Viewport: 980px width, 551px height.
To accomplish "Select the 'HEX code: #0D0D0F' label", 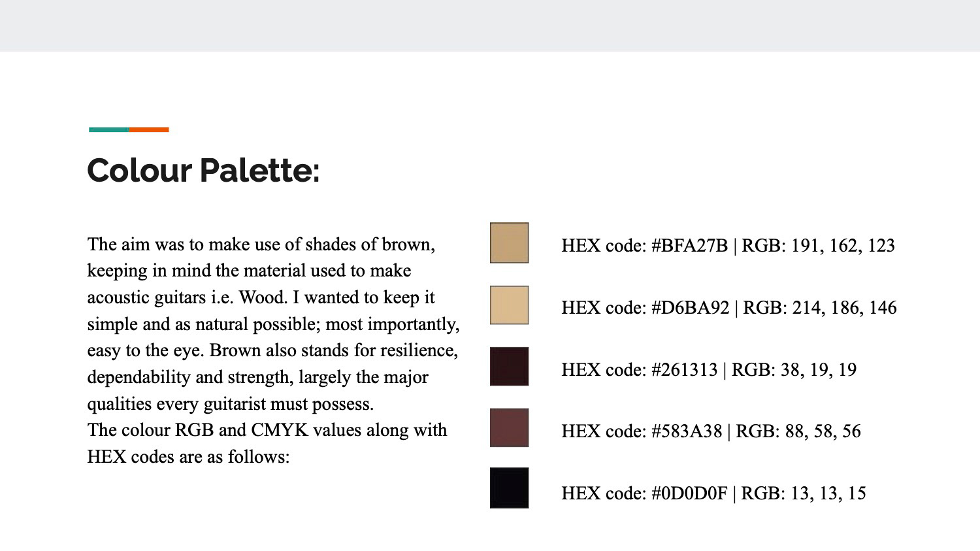I will [x=644, y=493].
